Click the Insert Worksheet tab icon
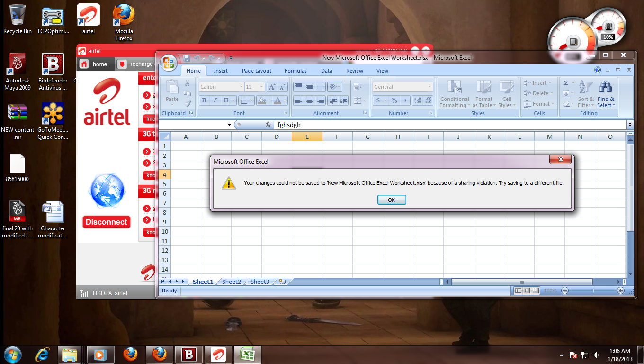The image size is (644, 364). [x=283, y=282]
